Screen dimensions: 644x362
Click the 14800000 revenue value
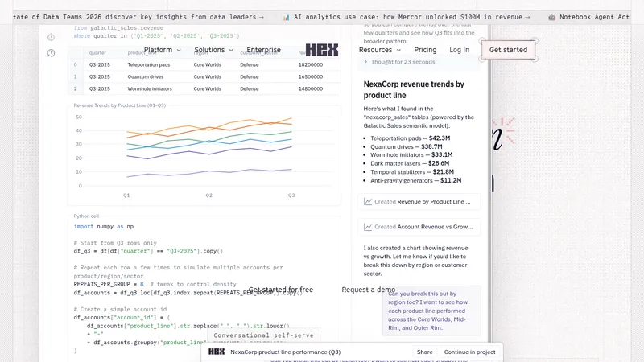coord(311,88)
